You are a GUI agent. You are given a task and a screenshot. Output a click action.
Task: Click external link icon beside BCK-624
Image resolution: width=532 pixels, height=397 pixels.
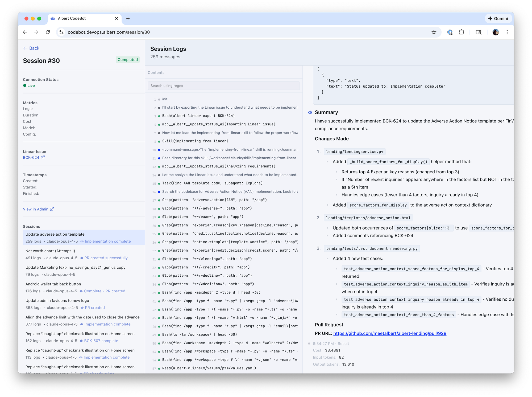coord(43,157)
